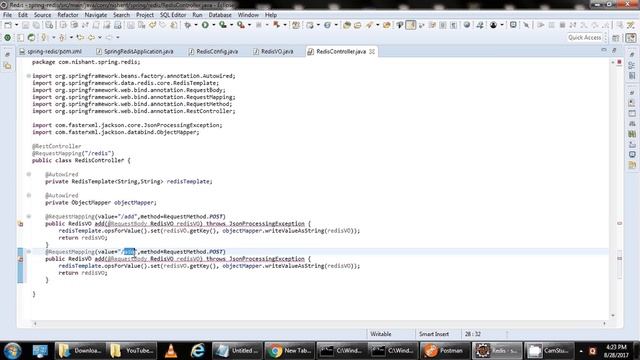The width and height of the screenshot is (640, 360).
Task: Open the CamStudio taskbar button
Action: click(549, 351)
